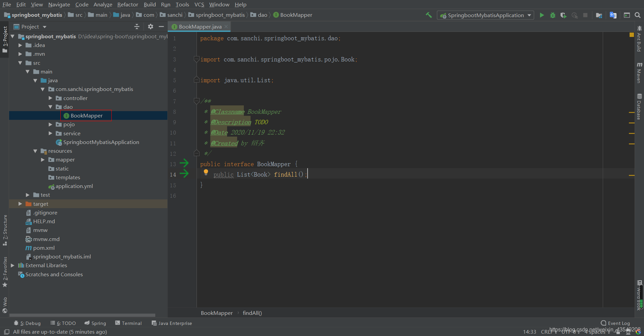The height and width of the screenshot is (336, 644).
Task: Open the 5: Debug tool window
Action: tap(27, 323)
